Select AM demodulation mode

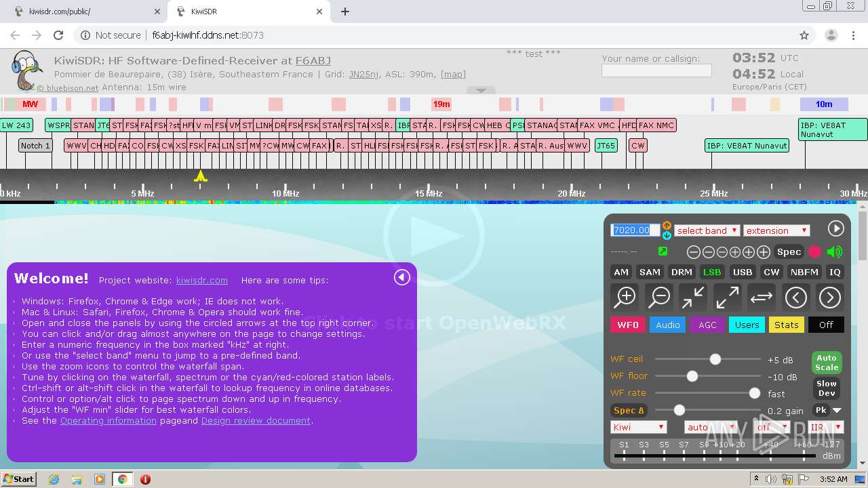tap(621, 272)
